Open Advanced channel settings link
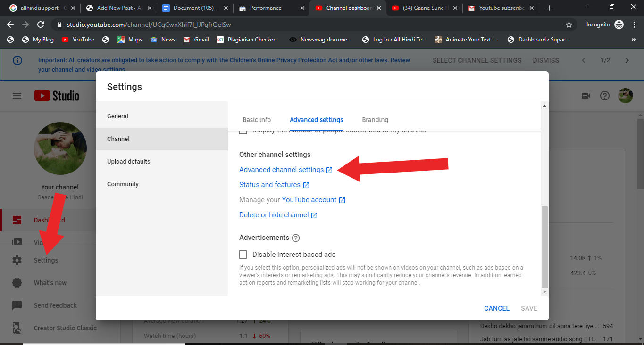This screenshot has width=644, height=345. coord(286,170)
